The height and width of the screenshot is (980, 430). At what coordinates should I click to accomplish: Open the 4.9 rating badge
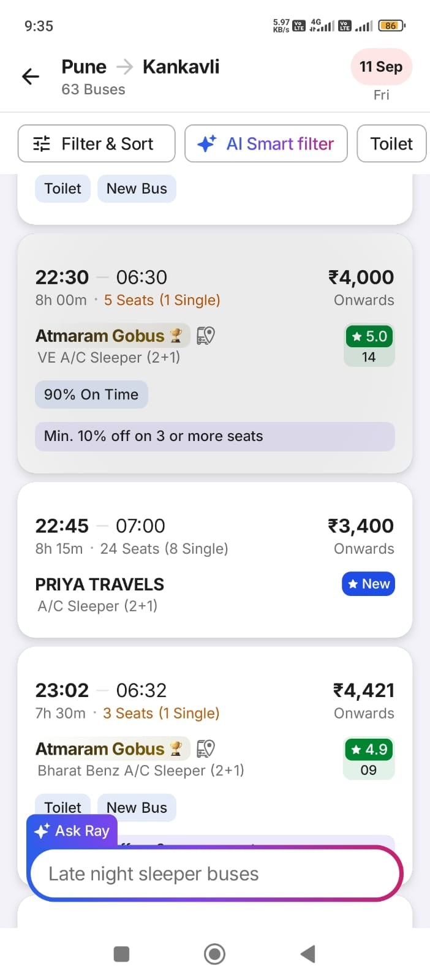pyautogui.click(x=369, y=758)
